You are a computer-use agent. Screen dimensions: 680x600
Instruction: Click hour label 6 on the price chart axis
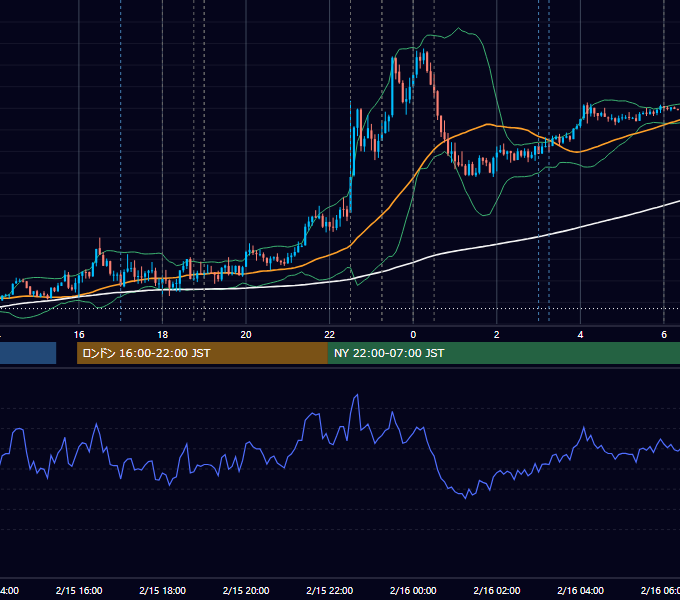tap(664, 335)
